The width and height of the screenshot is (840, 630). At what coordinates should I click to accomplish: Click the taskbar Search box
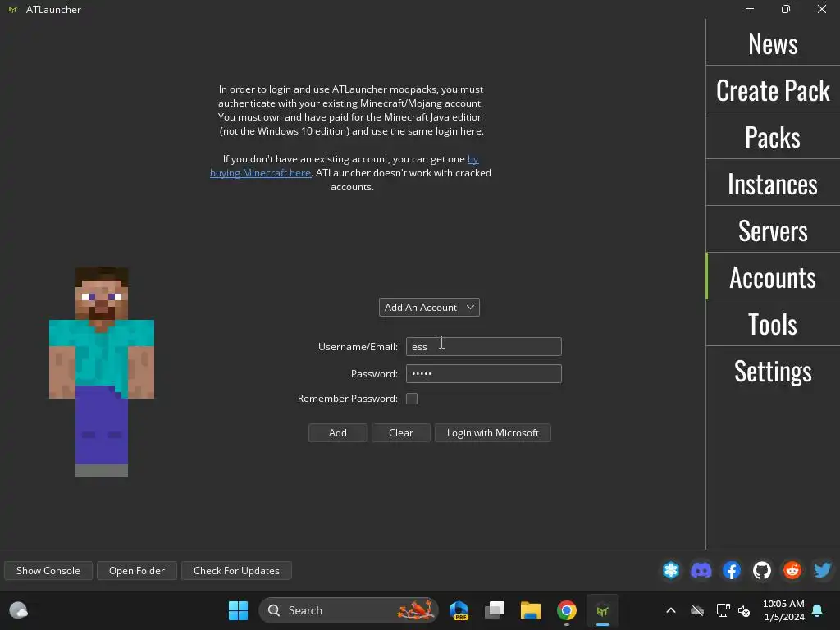pos(349,610)
